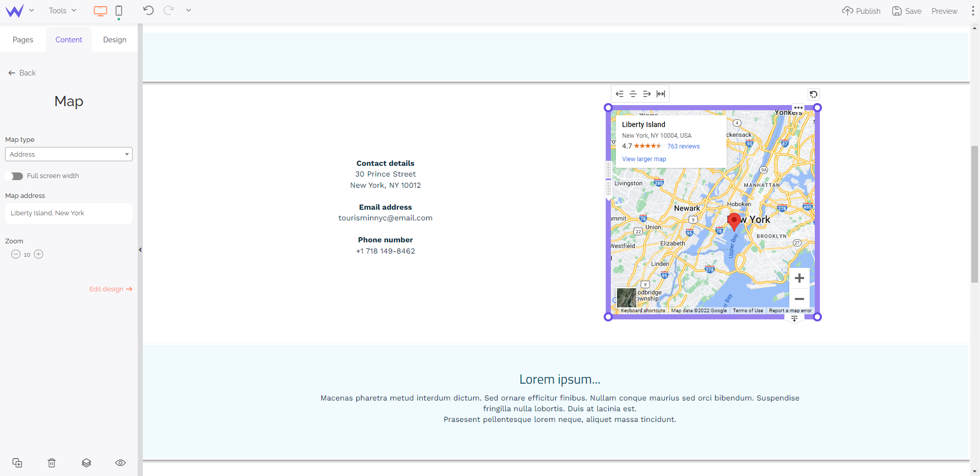The width and height of the screenshot is (980, 476).
Task: Open the three-dot more options menu
Action: 973,11
